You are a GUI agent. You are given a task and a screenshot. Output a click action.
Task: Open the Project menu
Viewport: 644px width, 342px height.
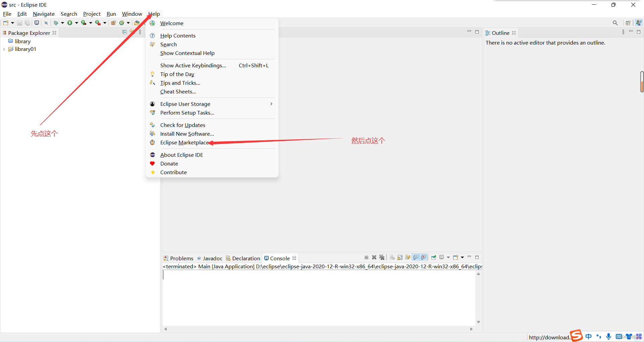click(x=92, y=14)
